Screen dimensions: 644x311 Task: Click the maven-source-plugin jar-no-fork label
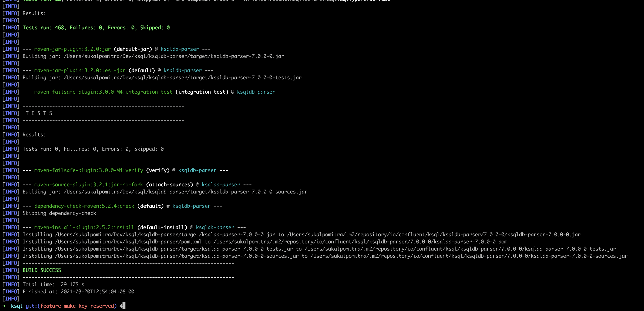coord(88,184)
